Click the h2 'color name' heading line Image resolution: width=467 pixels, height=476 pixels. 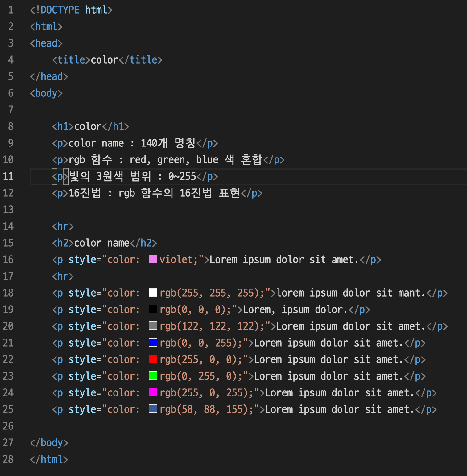[105, 243]
